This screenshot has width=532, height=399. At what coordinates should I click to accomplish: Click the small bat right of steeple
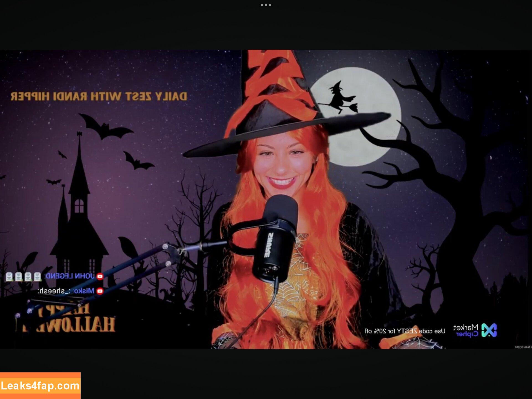[x=138, y=162]
